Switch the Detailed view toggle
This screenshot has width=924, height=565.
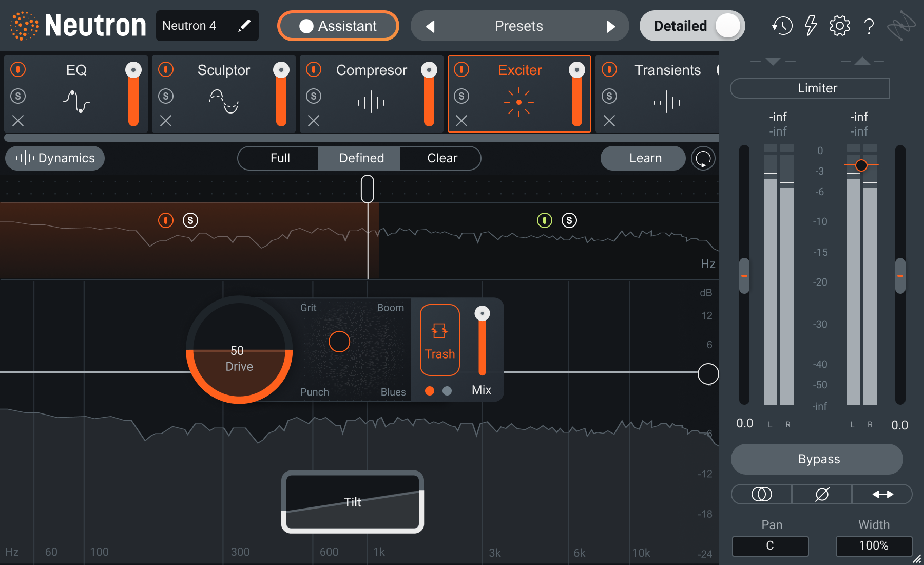(x=692, y=26)
